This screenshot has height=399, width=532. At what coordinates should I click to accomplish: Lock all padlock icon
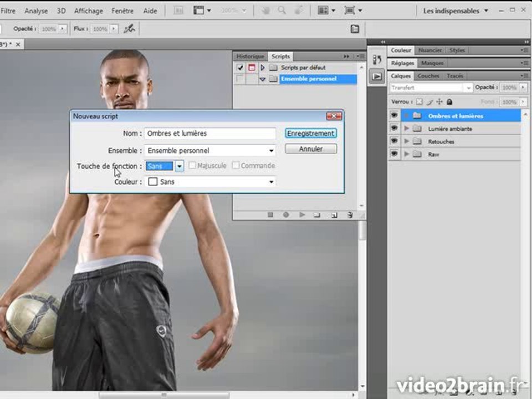(x=449, y=102)
